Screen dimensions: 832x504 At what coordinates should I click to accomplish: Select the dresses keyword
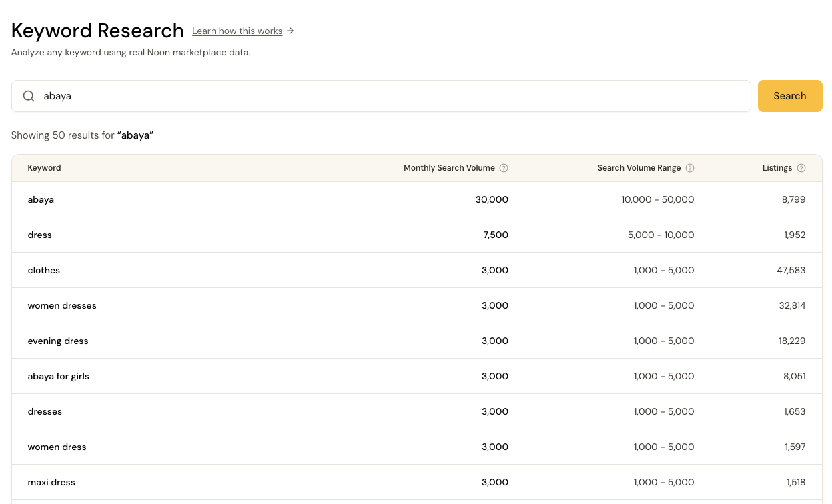(45, 411)
